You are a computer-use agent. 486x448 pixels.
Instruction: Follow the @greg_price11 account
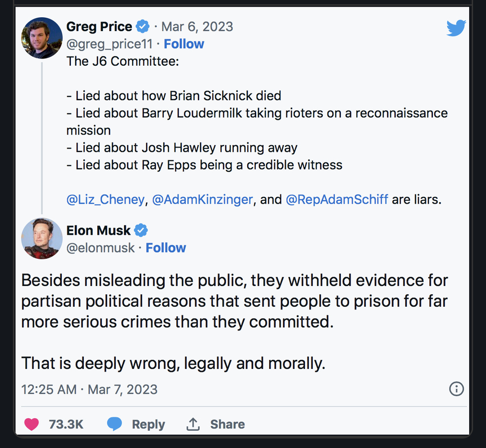coord(184,44)
